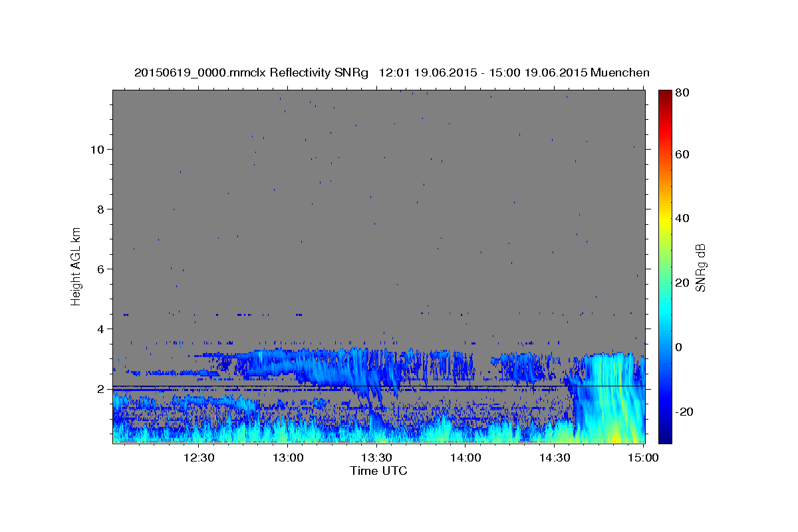Click the 14:30 time tick label

pyautogui.click(x=555, y=458)
